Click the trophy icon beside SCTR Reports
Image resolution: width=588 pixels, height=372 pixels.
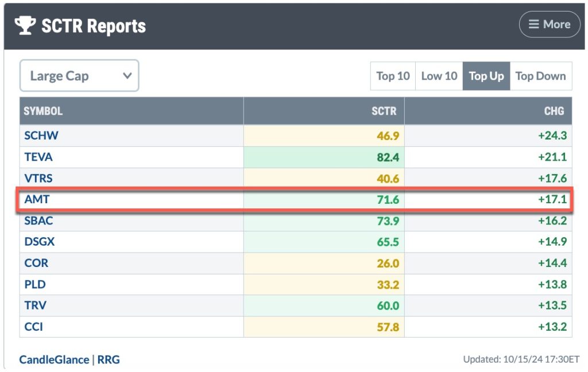click(x=26, y=25)
